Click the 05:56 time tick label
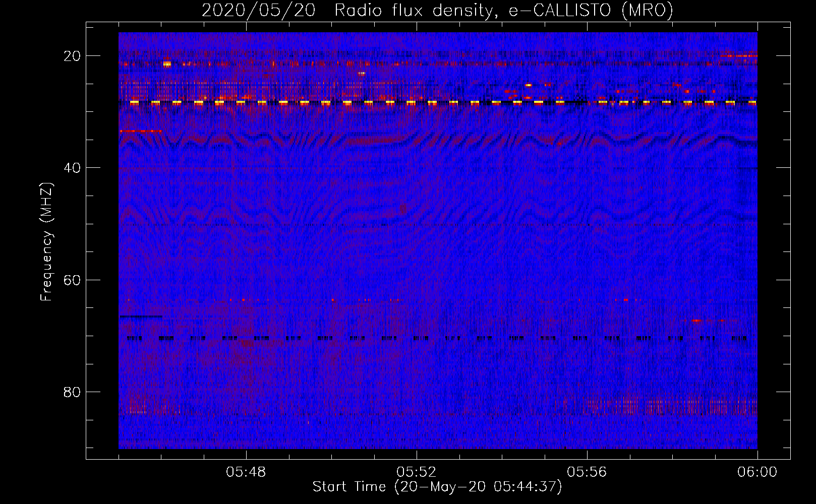Screen dimensions: 816x504 coord(587,472)
